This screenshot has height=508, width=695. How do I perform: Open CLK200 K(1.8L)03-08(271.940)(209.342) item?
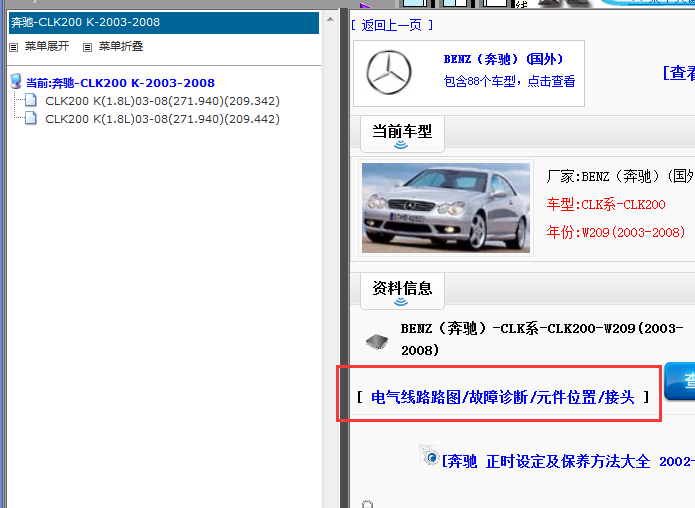click(162, 101)
